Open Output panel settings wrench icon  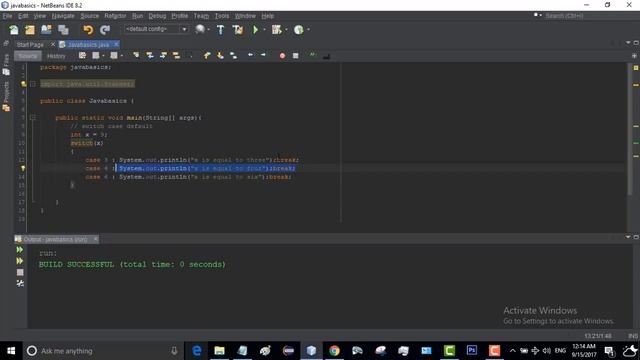(20, 283)
